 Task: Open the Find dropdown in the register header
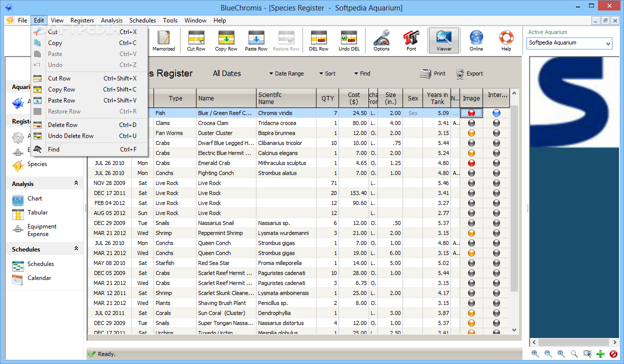362,73
